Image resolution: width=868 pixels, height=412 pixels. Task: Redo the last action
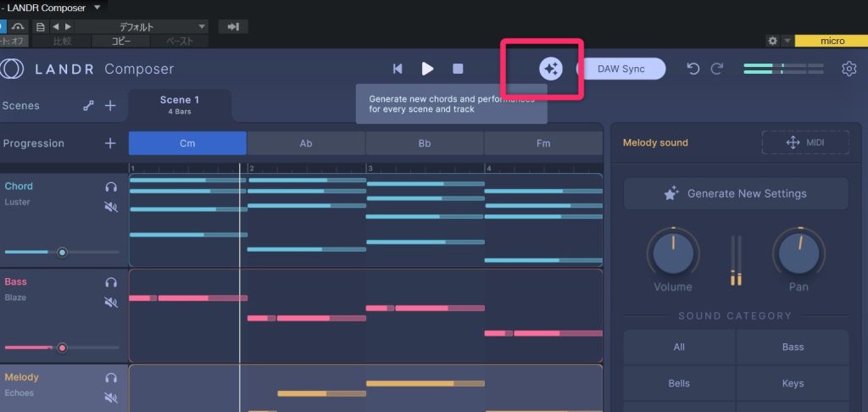coord(717,69)
